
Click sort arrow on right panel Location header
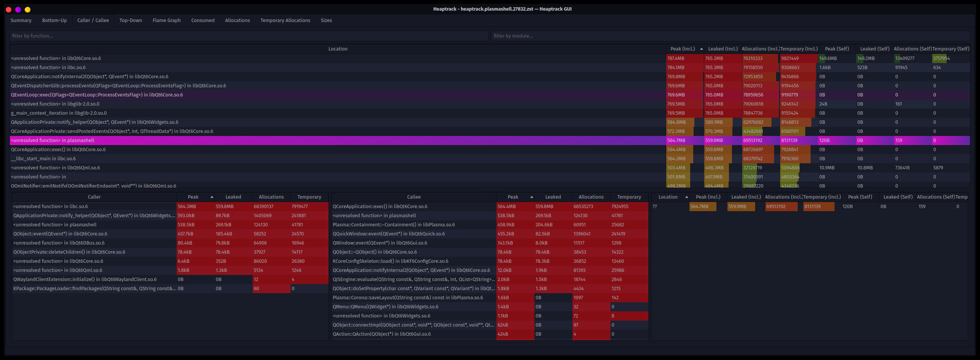point(686,197)
